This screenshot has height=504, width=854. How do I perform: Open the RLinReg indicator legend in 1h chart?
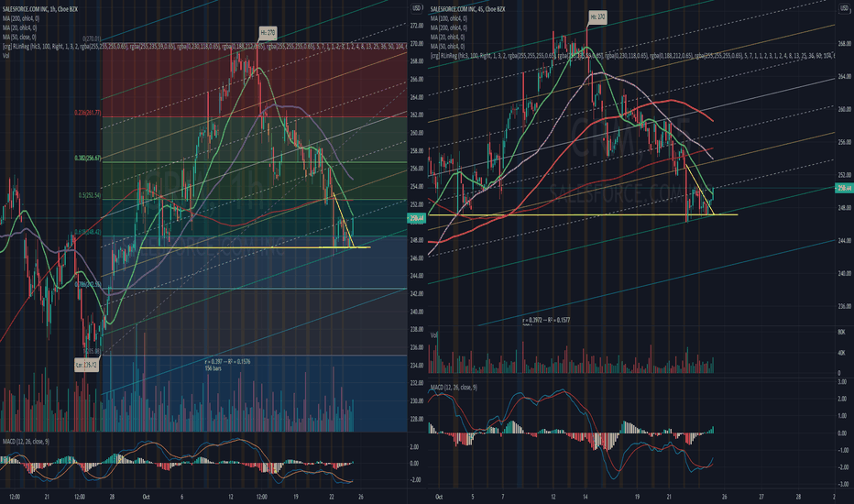pos(204,47)
